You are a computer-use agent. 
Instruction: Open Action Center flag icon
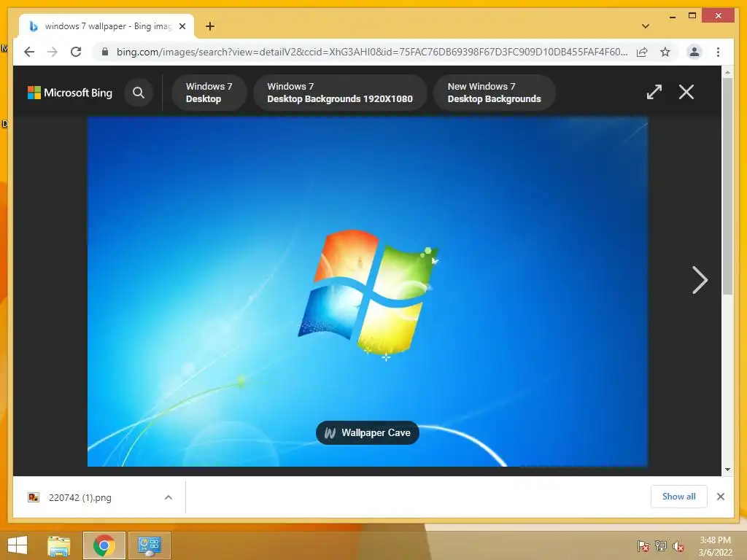click(x=643, y=546)
